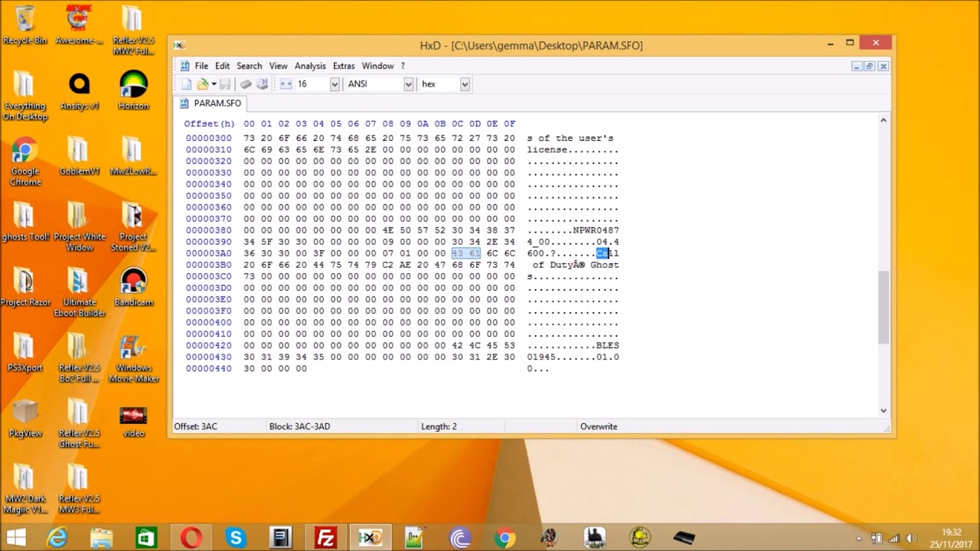Select the PS3Xport desktop folder

[x=25, y=353]
